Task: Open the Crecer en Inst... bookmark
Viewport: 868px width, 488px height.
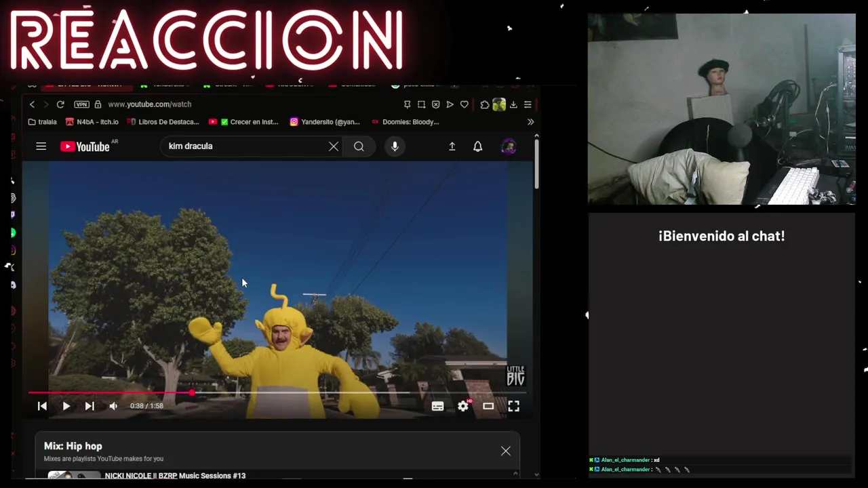Action: click(243, 122)
